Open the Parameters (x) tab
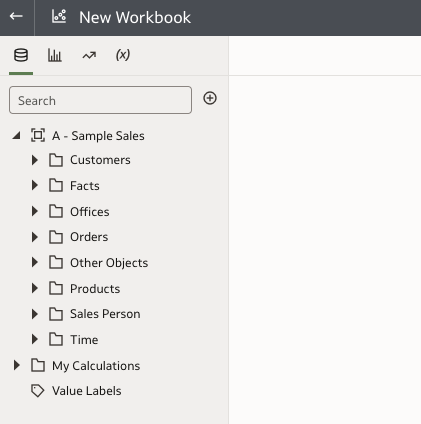Screen dimensions: 421x424 [123, 55]
